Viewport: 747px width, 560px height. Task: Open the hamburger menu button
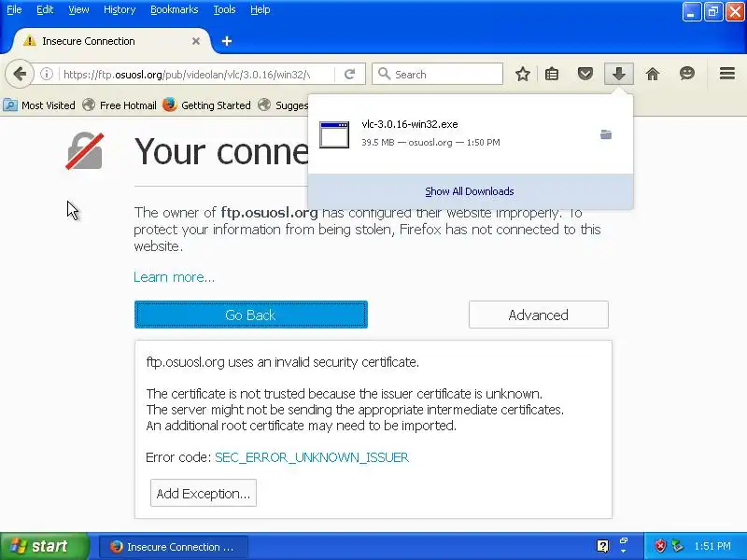point(727,74)
